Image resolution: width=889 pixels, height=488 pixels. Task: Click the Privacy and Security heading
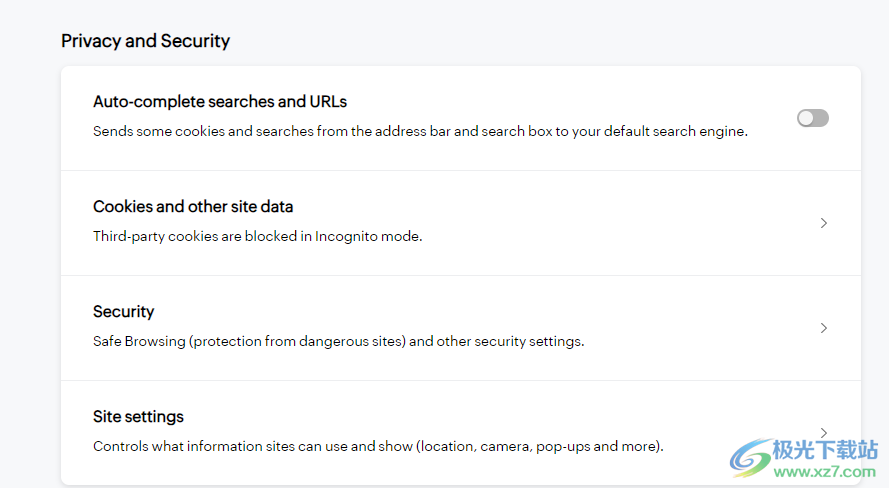click(x=146, y=41)
